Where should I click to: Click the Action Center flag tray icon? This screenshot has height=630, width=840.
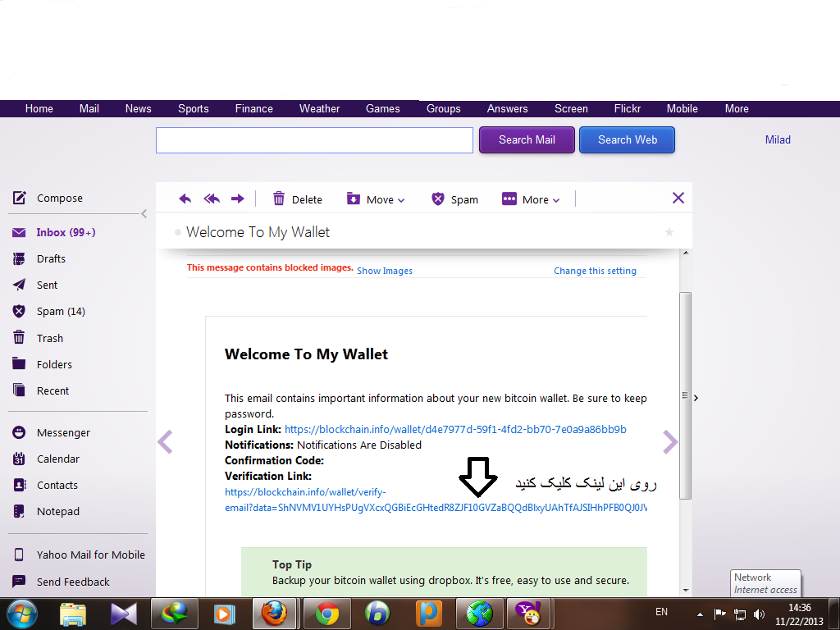720,614
